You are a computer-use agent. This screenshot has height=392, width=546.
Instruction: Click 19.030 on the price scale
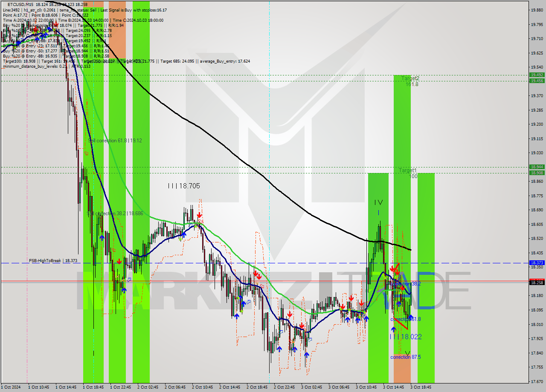pyautogui.click(x=537, y=153)
